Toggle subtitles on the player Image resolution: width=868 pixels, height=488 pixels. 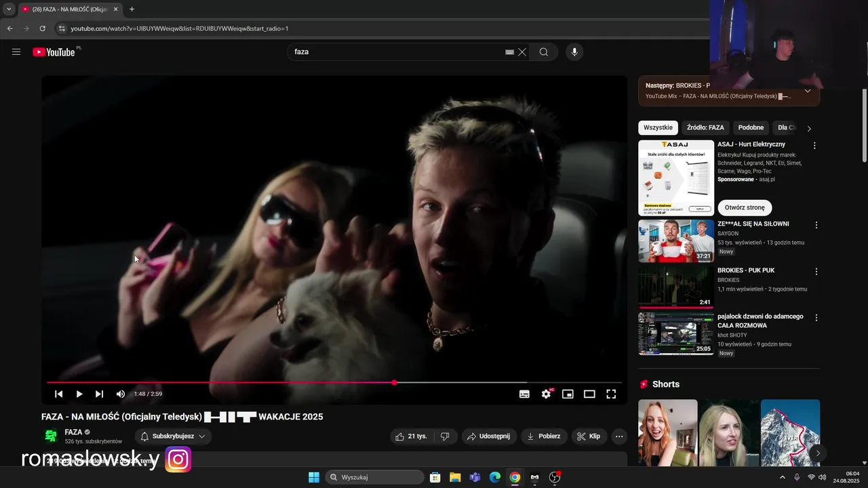coord(524,394)
